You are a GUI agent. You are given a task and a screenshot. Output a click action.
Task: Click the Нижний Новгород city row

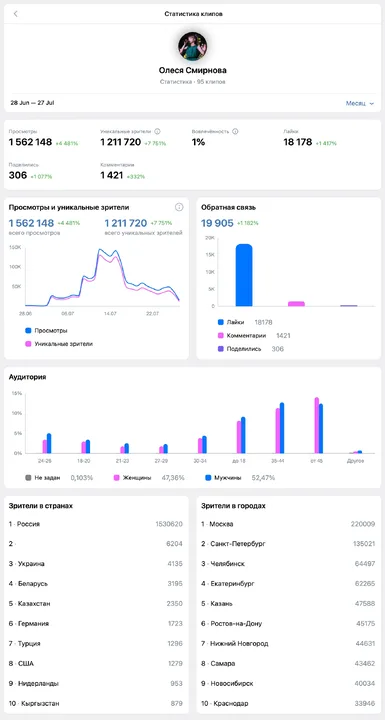point(288,643)
